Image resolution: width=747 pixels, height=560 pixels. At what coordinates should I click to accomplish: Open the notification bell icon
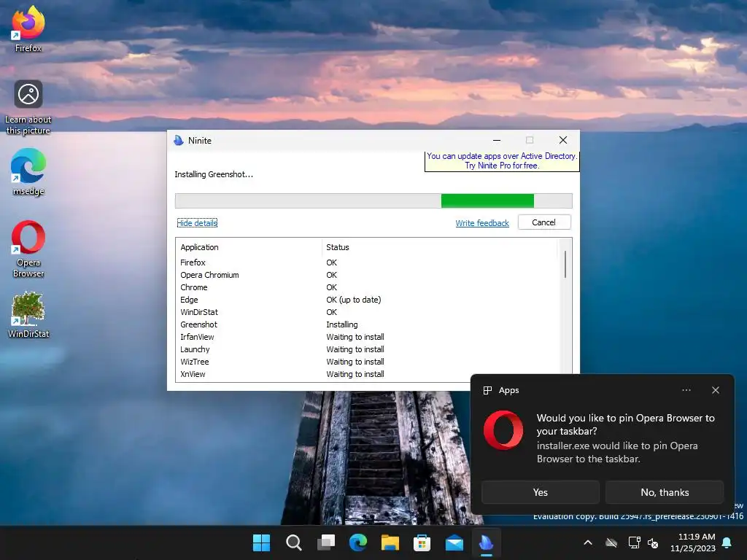click(727, 542)
